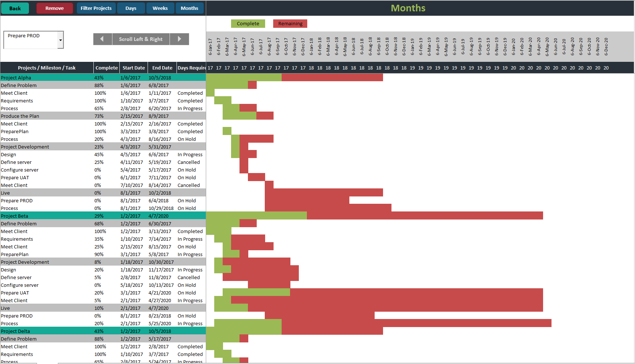Viewport: 635px width, 364px height.
Task: Click Project Beta's long green progress bar
Action: tap(256, 215)
